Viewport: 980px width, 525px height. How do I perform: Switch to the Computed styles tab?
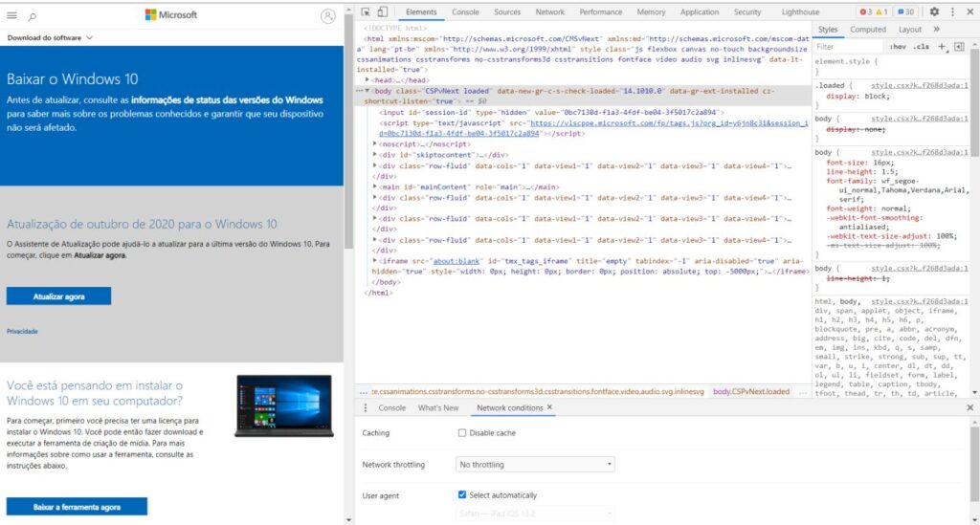(868, 30)
